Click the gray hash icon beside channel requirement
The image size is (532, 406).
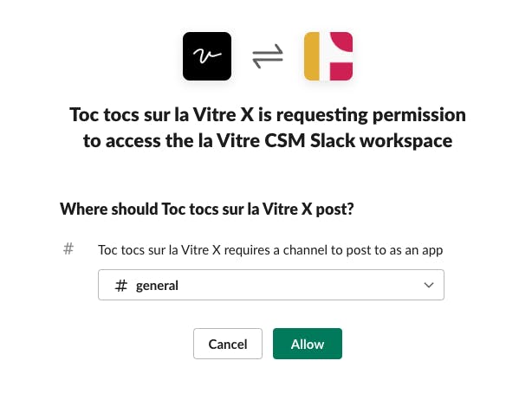point(68,248)
